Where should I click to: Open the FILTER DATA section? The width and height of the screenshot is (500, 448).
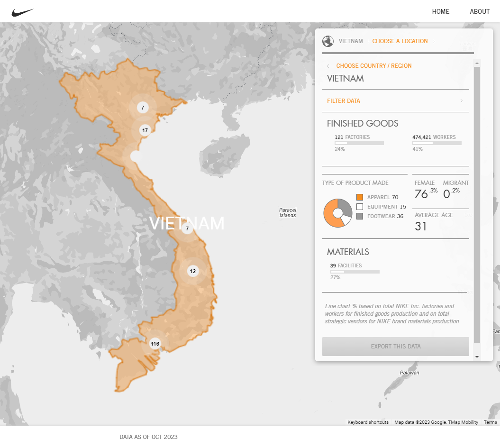(396, 101)
